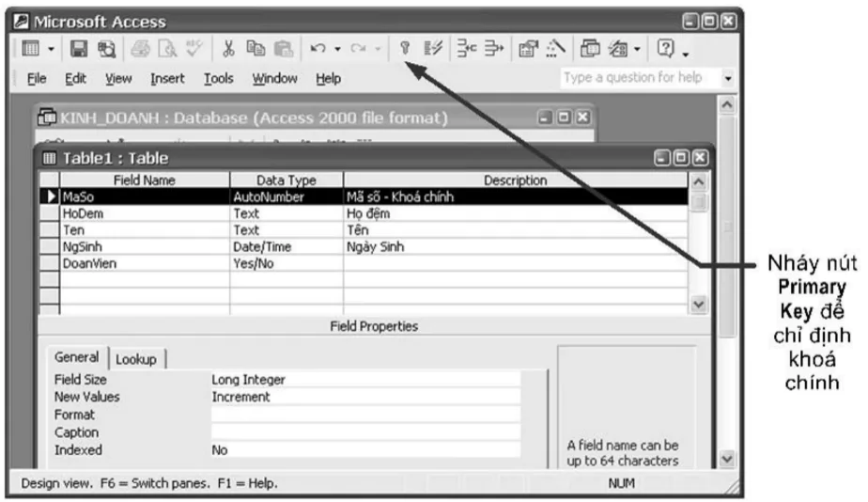868x502 pixels.
Task: Click the DoanVien field name cell
Action: pos(145,263)
